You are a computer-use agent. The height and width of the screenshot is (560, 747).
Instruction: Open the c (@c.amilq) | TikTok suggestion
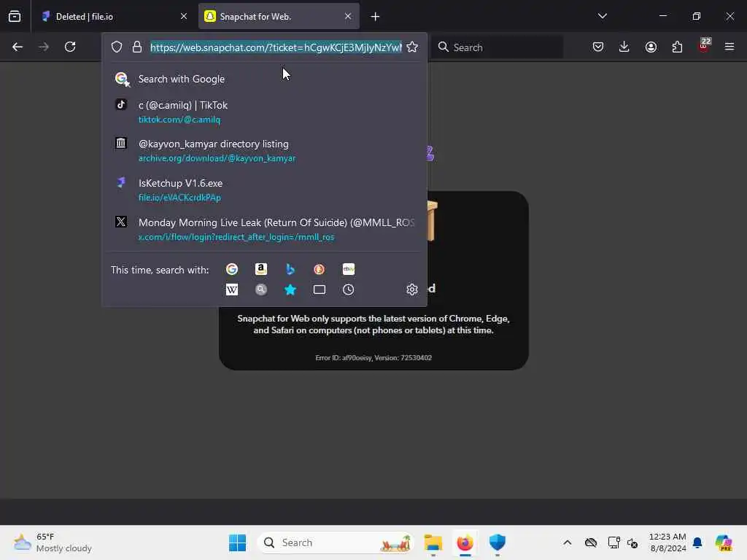pyautogui.click(x=264, y=112)
